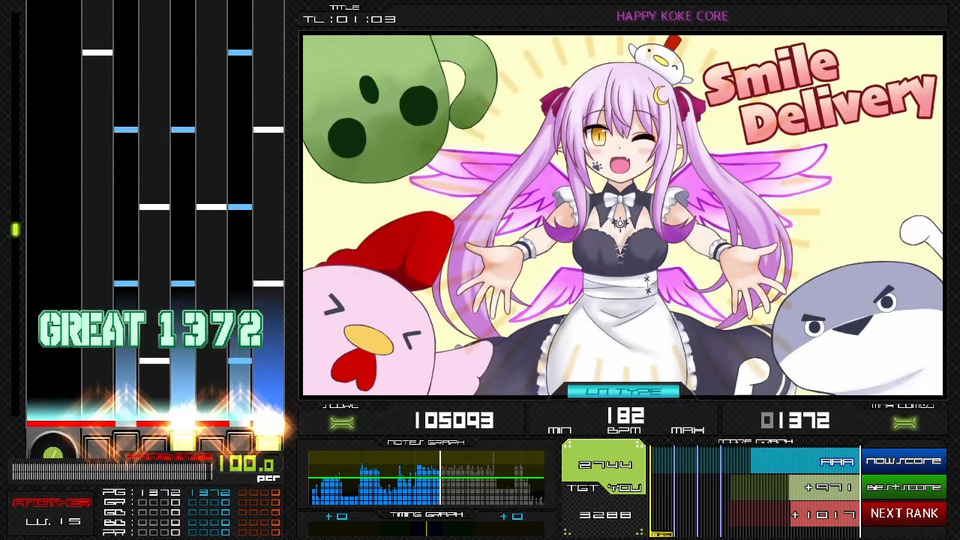Click the notes graph density chart

(426, 478)
